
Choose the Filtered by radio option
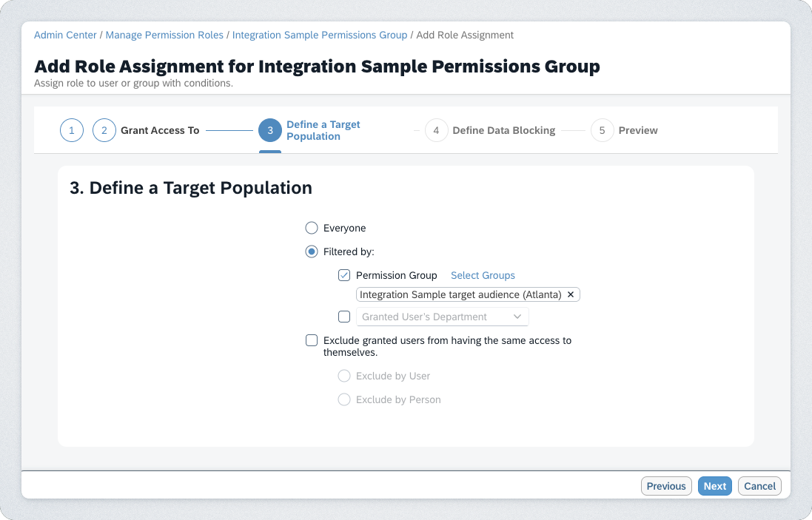click(x=312, y=251)
